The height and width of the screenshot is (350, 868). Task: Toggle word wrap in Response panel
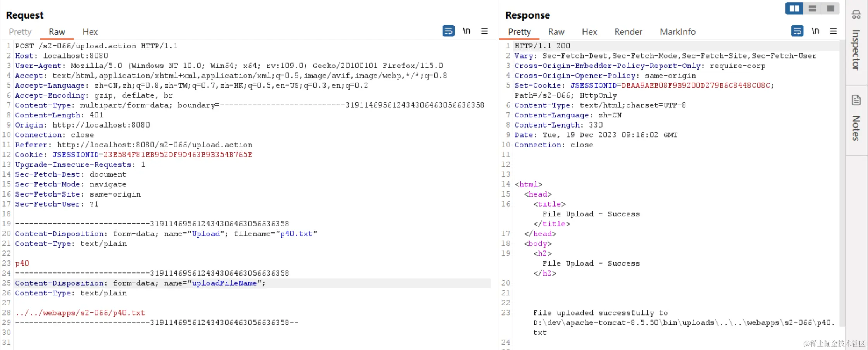coord(797,31)
